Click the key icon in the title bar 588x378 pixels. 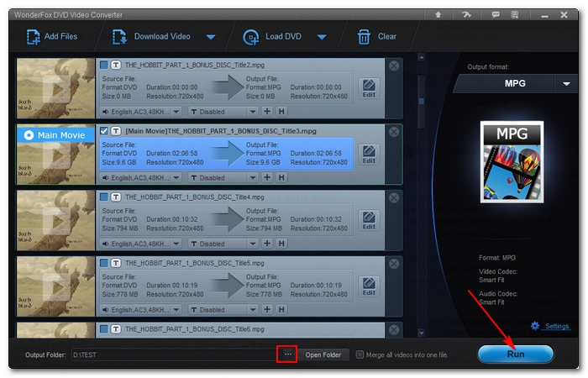(466, 14)
